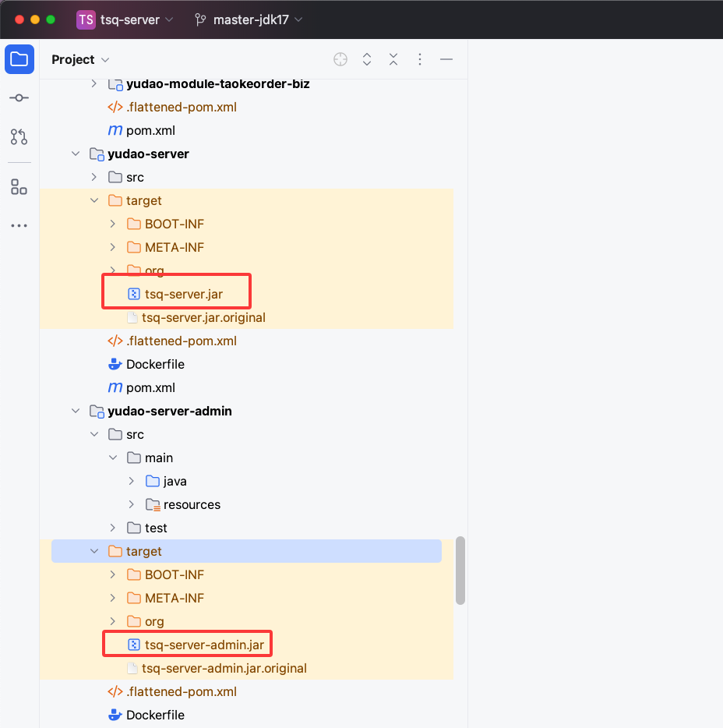Hide the Project panel with minimize icon
Screen dimensions: 723x728
pyautogui.click(x=446, y=59)
